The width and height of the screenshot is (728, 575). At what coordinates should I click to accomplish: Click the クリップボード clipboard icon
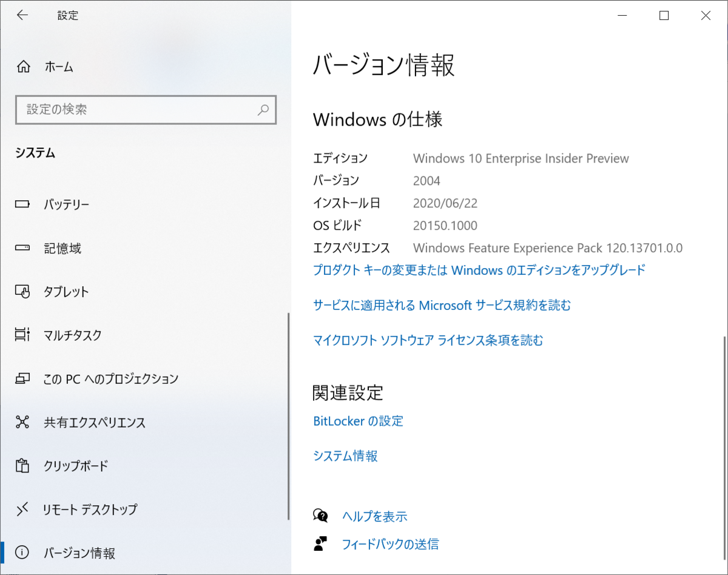point(22,466)
